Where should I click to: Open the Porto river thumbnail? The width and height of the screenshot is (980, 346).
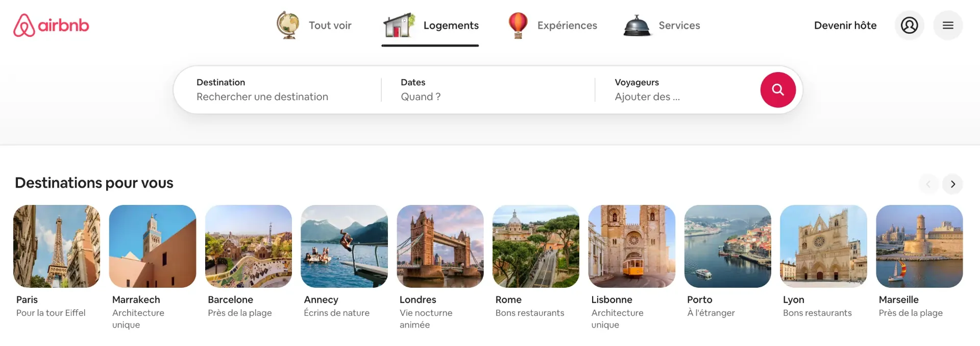click(x=728, y=246)
